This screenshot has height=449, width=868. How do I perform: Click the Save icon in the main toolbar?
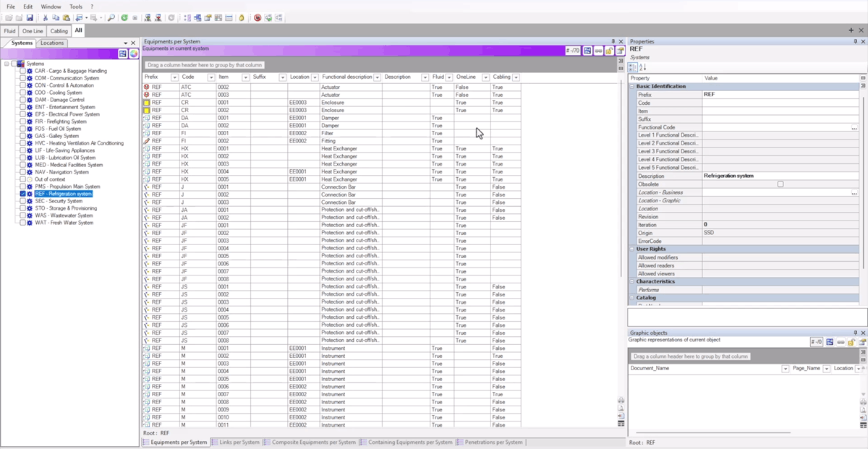tap(30, 17)
